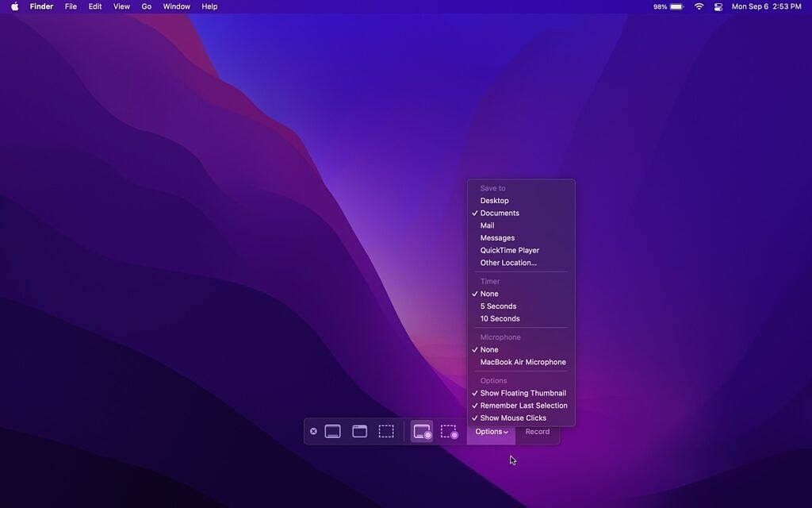
Task: Open the Options dropdown
Action: [490, 431]
